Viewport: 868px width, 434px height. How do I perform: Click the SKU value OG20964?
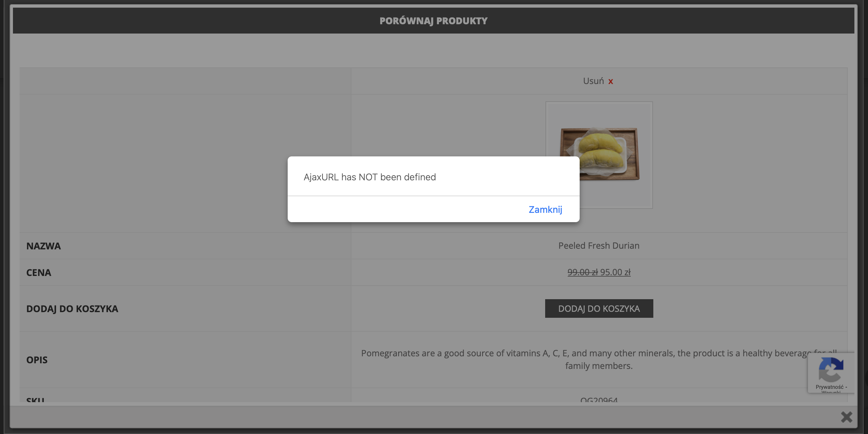[599, 399]
